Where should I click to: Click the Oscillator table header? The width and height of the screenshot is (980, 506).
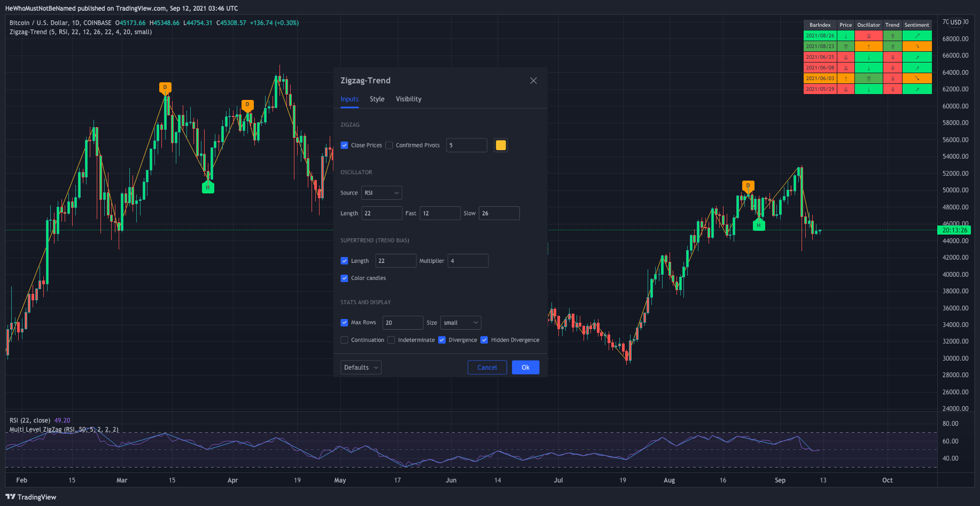click(869, 25)
